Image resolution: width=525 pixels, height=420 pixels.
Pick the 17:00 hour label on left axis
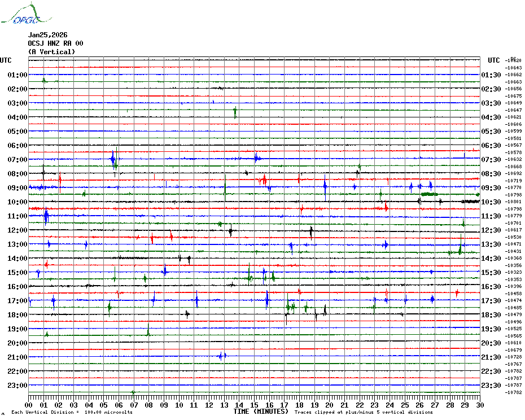pos(17,301)
